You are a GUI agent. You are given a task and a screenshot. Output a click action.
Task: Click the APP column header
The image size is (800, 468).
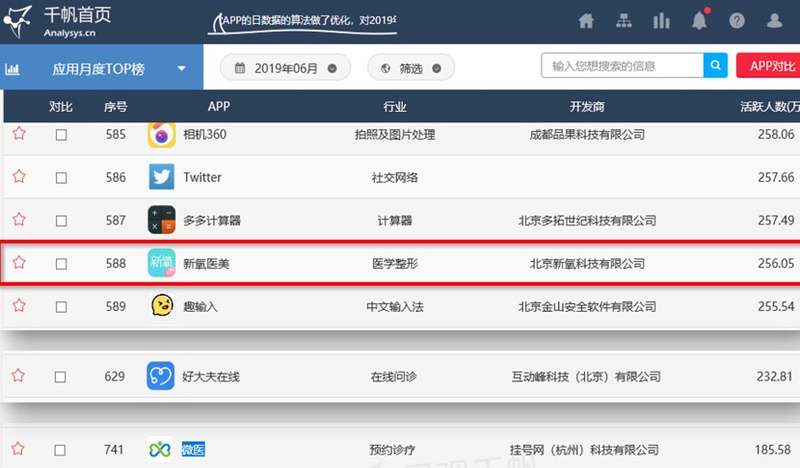(219, 106)
